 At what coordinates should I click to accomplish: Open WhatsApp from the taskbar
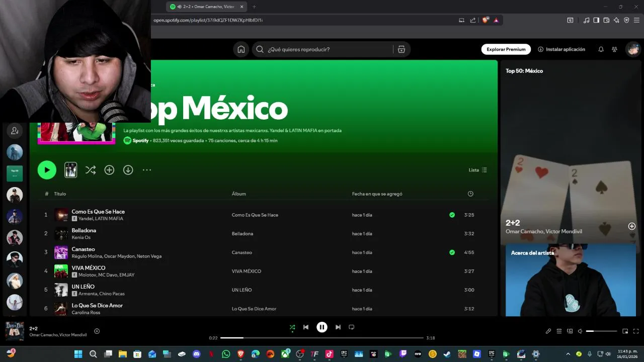click(x=226, y=354)
